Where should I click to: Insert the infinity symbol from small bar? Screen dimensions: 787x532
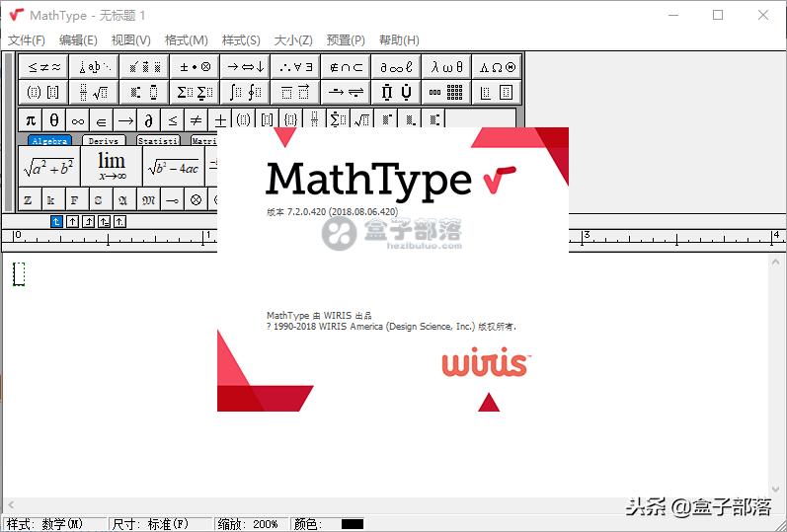(x=78, y=120)
